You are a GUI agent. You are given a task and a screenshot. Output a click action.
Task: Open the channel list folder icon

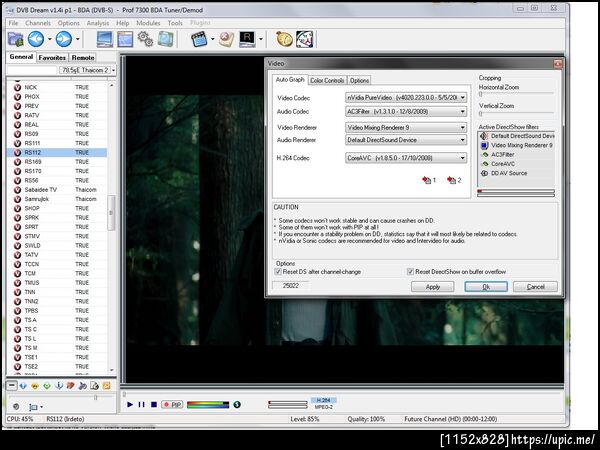tap(15, 39)
